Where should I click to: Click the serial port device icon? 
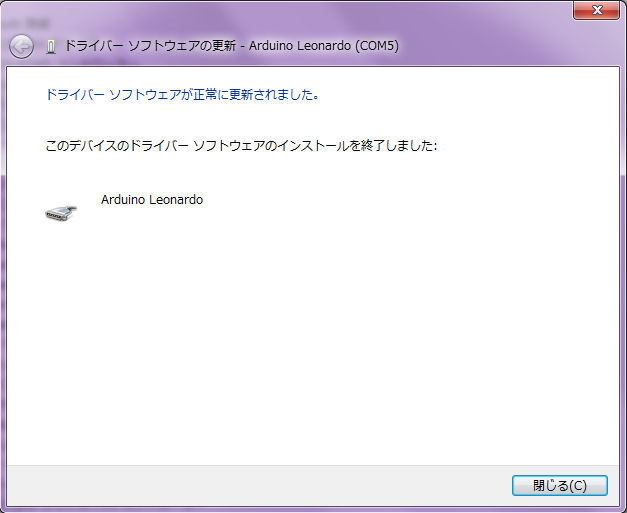coord(61,213)
